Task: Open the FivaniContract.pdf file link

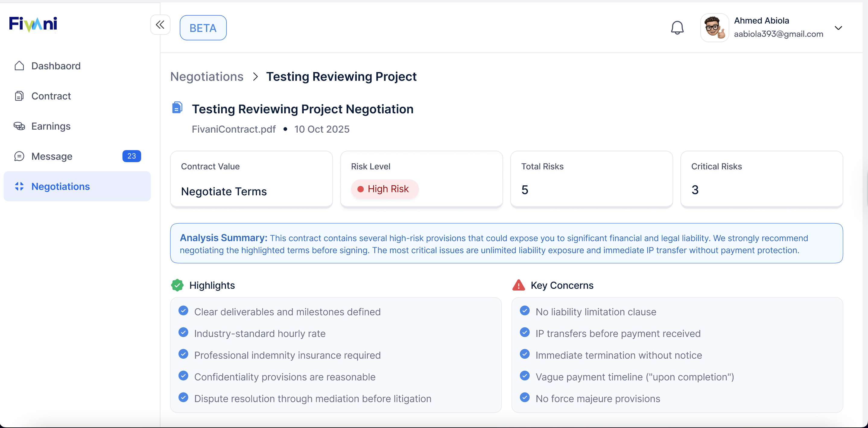Action: pos(233,129)
